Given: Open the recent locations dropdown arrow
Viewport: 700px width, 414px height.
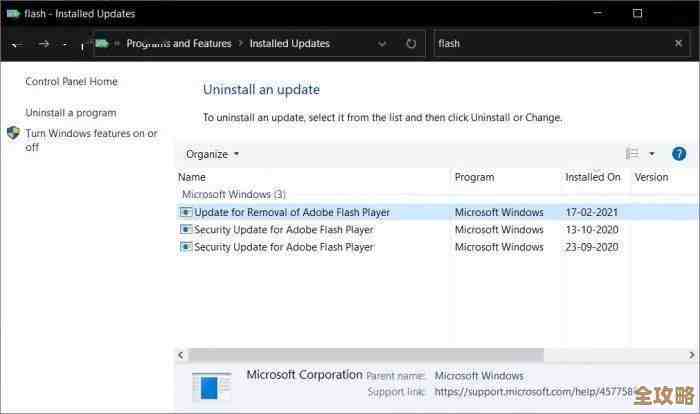Looking at the screenshot, I should tap(65, 44).
